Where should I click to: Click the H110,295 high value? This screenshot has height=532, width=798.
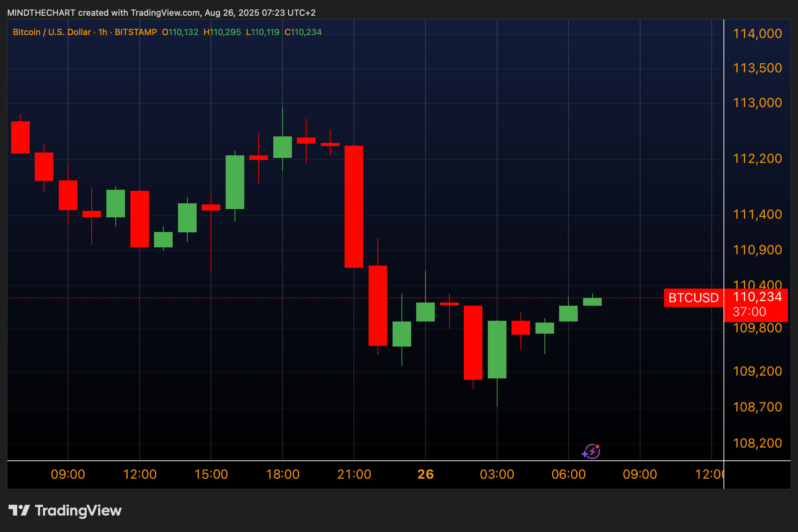[x=222, y=32]
